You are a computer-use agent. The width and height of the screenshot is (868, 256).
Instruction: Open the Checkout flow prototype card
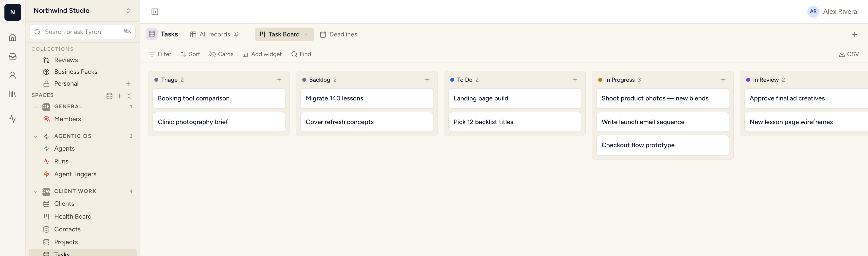[662, 145]
